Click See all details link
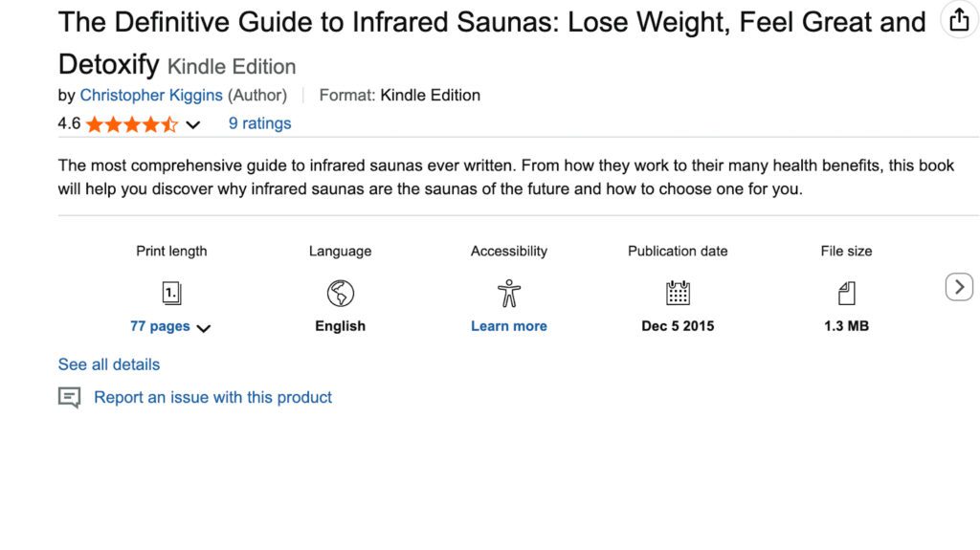 tap(109, 364)
